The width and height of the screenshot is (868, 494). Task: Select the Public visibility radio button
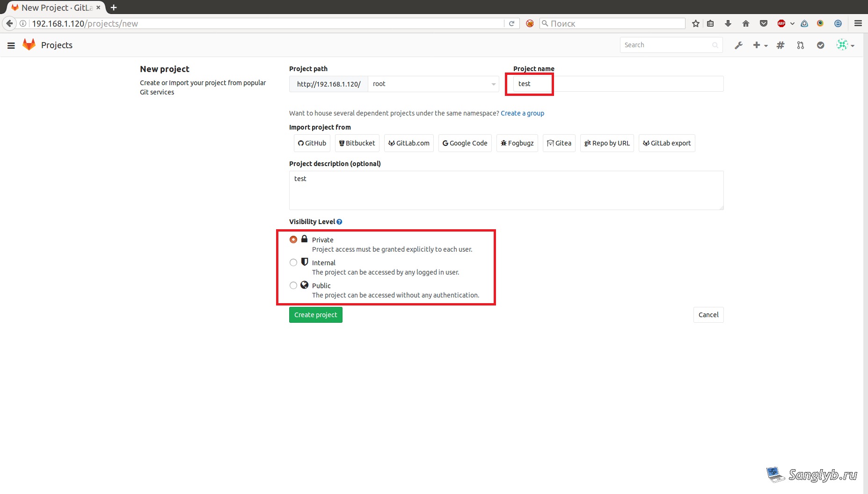(293, 285)
